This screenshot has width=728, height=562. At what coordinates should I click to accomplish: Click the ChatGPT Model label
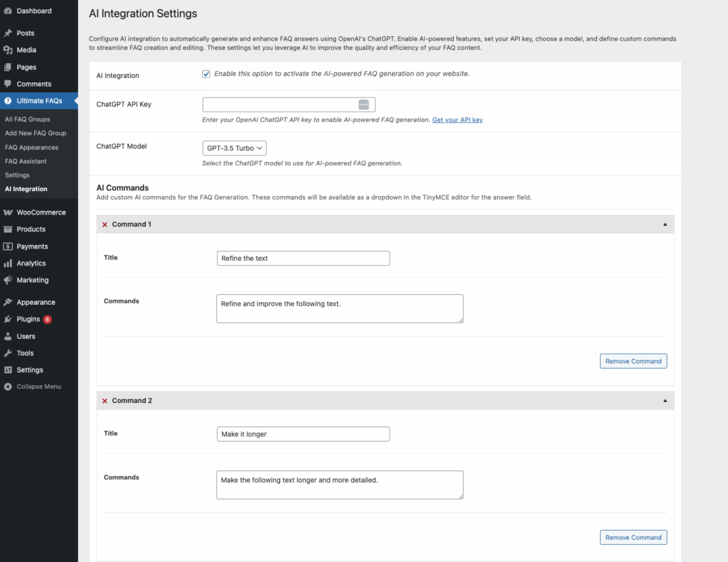pos(121,146)
